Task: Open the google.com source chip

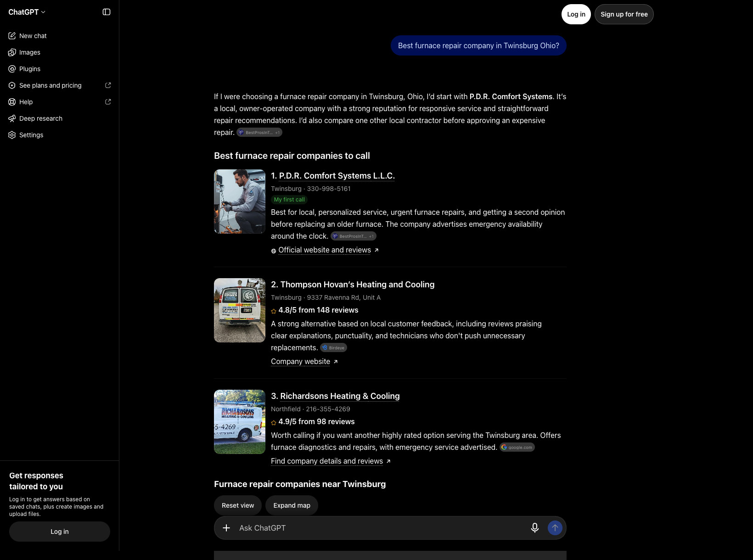Action: pyautogui.click(x=517, y=448)
